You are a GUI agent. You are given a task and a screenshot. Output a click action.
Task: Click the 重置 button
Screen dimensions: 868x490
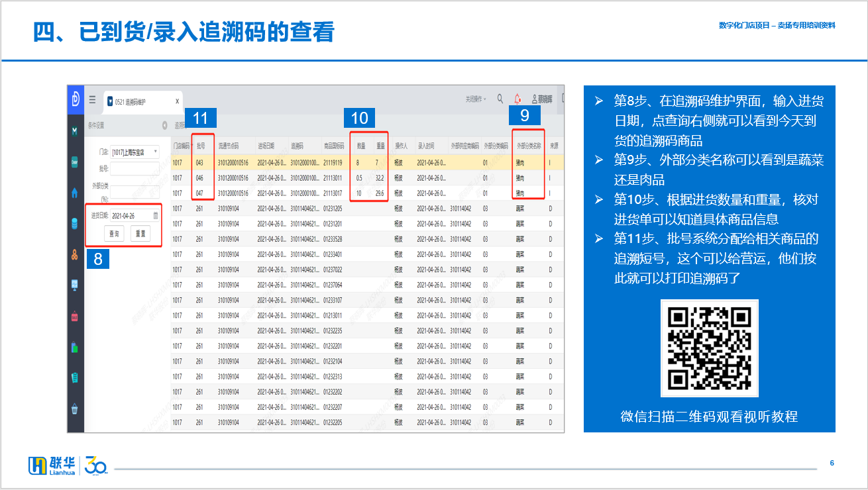coord(140,234)
